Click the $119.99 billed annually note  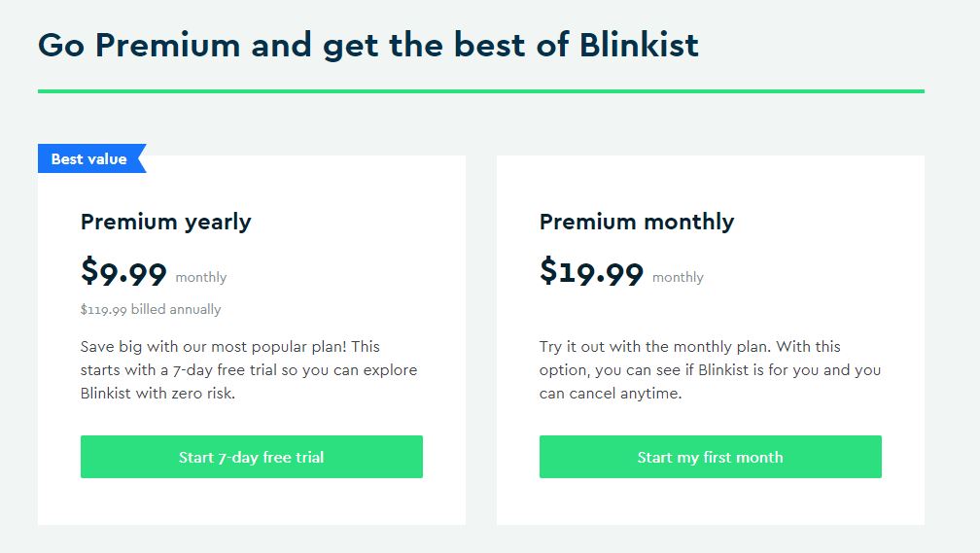[151, 309]
